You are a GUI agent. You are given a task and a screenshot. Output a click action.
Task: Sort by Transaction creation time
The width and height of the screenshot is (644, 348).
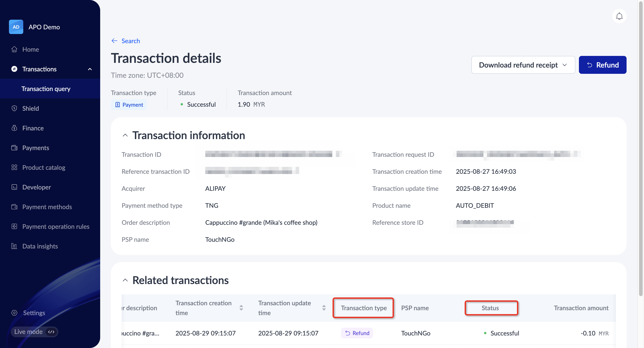point(241,308)
